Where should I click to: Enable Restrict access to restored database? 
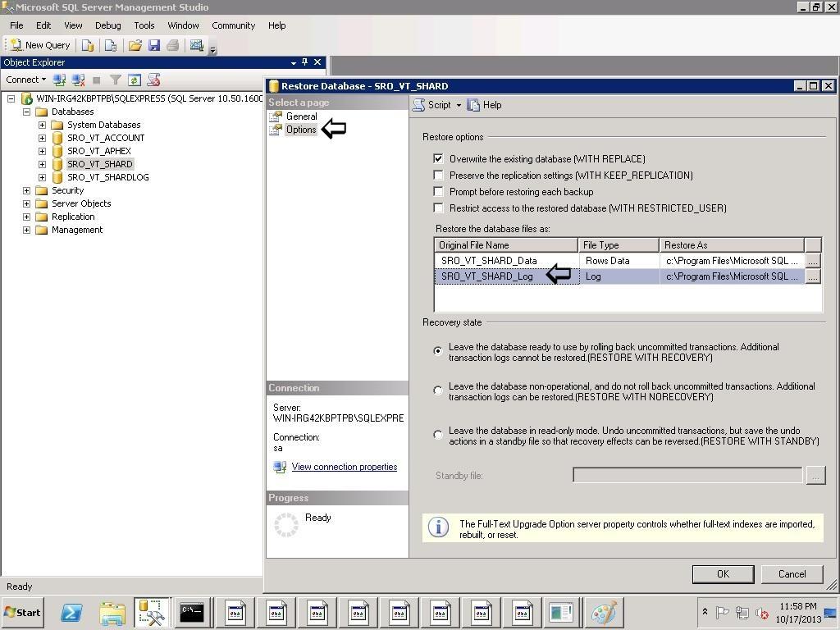(x=438, y=208)
